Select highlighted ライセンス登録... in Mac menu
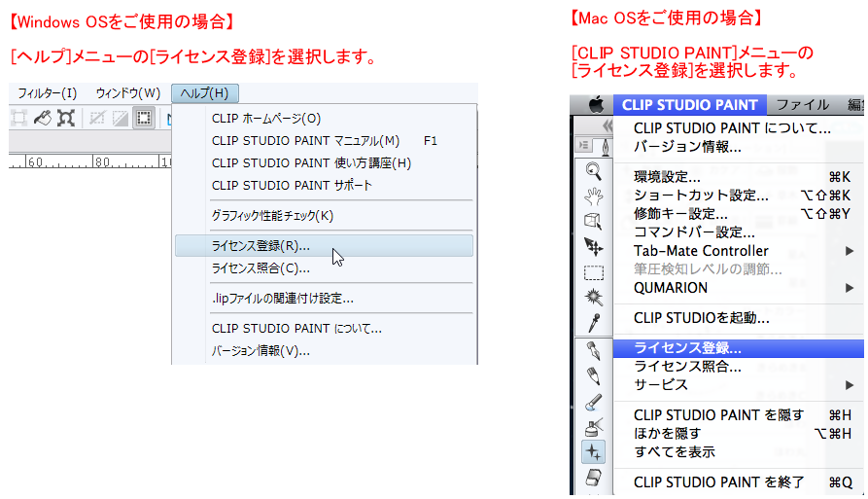The height and width of the screenshot is (499, 868). (x=739, y=348)
